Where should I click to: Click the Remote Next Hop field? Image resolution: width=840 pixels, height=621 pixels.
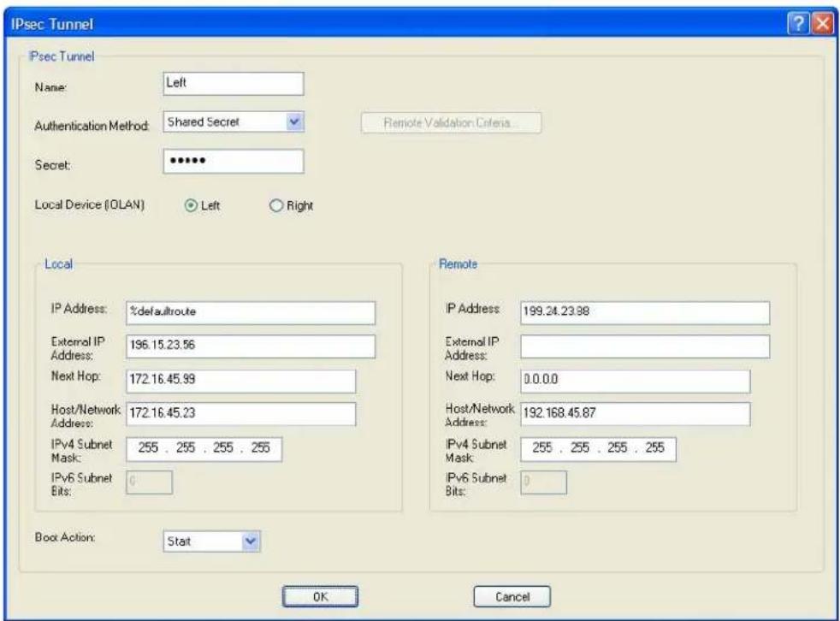tap(636, 381)
